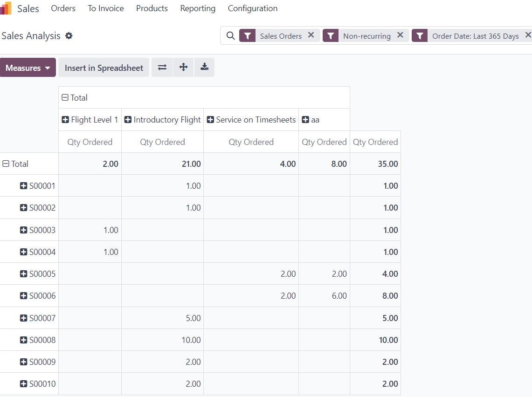Click the aa column total 8.00

tap(325, 164)
